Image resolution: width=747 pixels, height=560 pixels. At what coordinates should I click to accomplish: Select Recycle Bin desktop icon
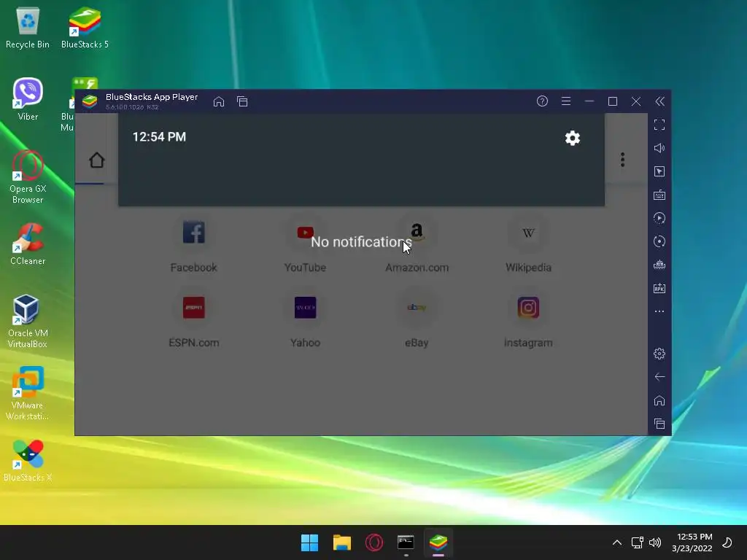click(28, 28)
